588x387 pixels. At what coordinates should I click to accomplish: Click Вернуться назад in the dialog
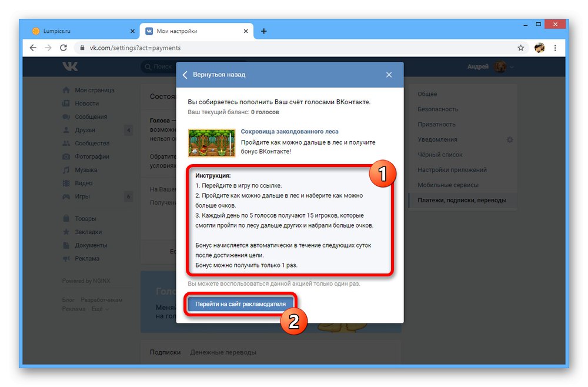pyautogui.click(x=219, y=75)
